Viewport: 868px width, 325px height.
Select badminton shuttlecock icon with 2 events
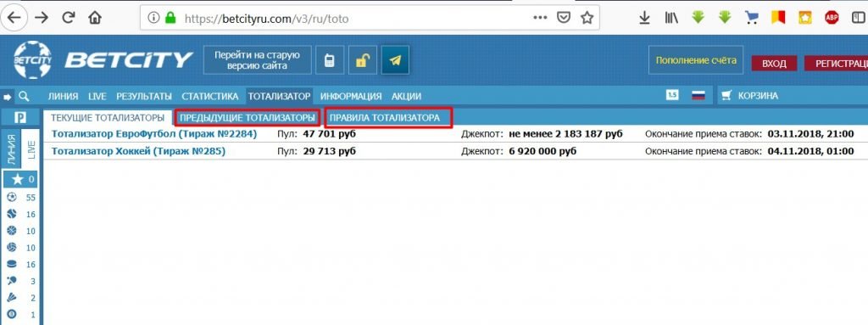pos(21,298)
